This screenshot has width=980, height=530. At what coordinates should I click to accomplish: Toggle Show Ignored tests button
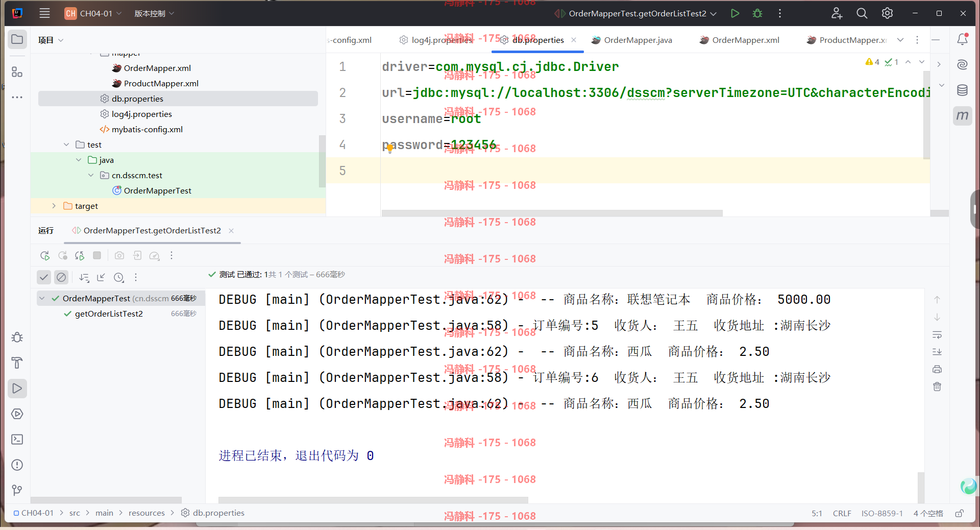click(x=61, y=277)
